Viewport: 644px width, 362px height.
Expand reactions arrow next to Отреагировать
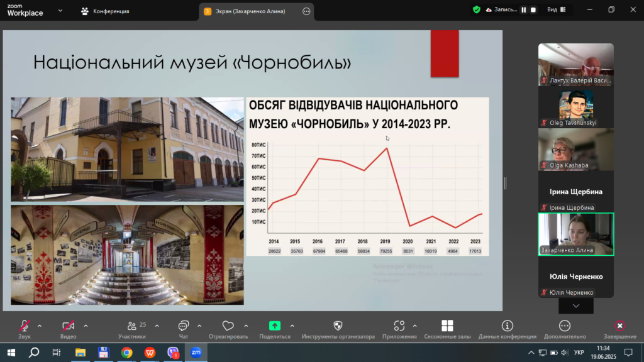[x=246, y=326]
